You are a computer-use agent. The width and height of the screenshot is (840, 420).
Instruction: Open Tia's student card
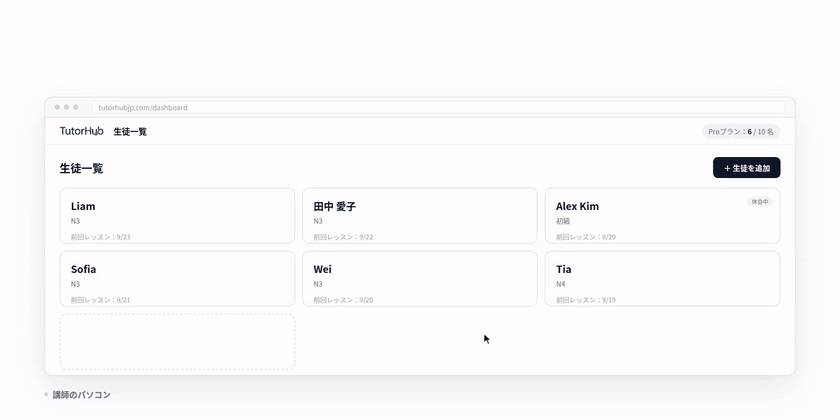click(663, 279)
